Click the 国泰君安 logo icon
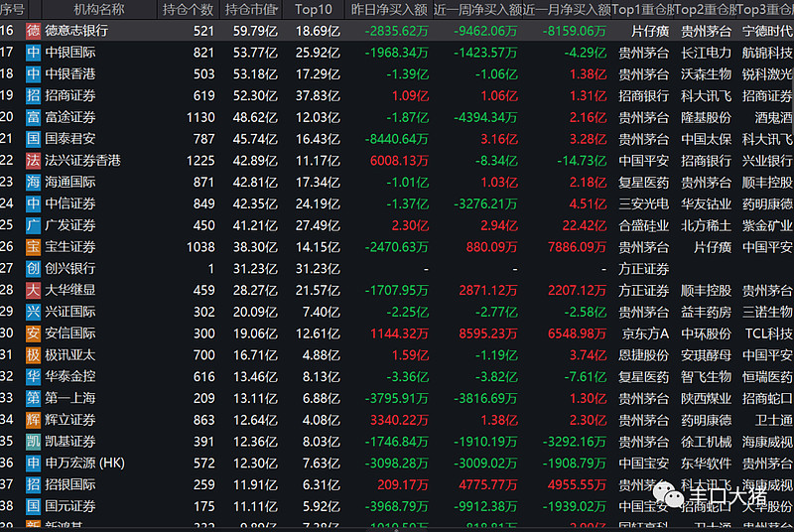This screenshot has width=794, height=532. pyautogui.click(x=34, y=139)
